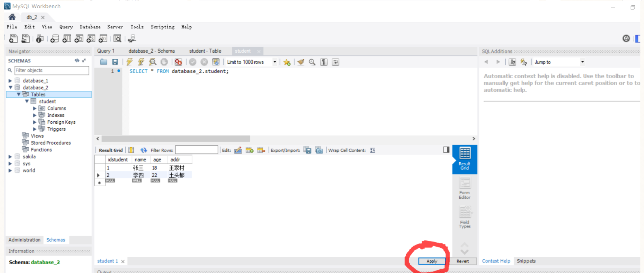Expand Indexes under student
Viewport: 644px width, 273px height.
pos(35,115)
